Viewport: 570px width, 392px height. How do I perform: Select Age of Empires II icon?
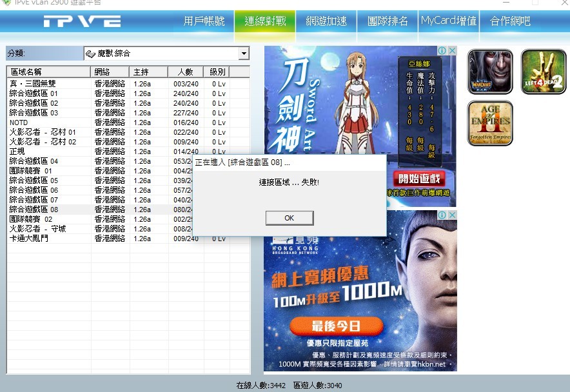pyautogui.click(x=490, y=123)
